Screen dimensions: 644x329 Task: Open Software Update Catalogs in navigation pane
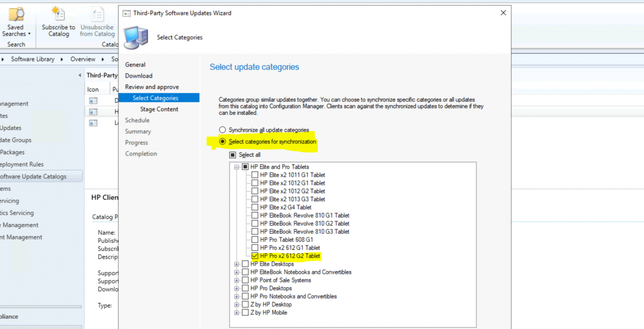(x=41, y=176)
